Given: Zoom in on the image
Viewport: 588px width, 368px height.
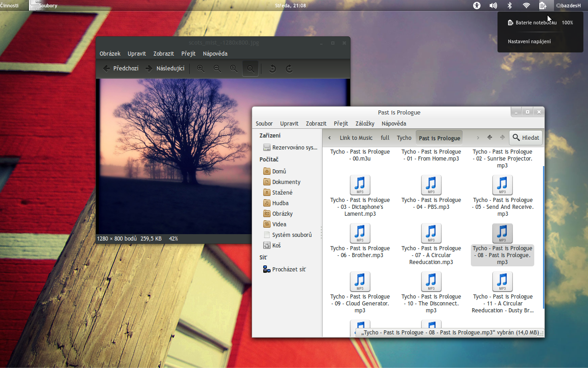Looking at the screenshot, I should pyautogui.click(x=201, y=69).
